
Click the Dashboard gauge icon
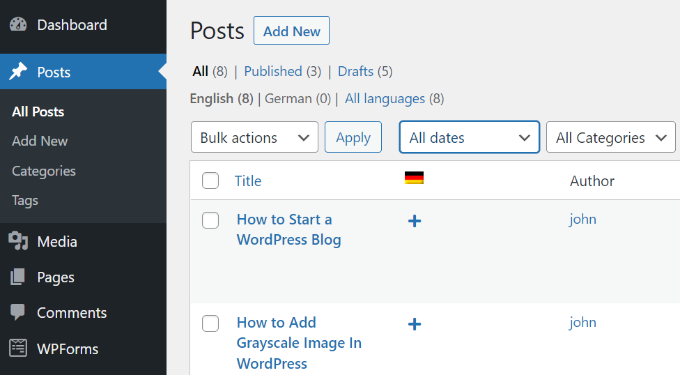18,25
